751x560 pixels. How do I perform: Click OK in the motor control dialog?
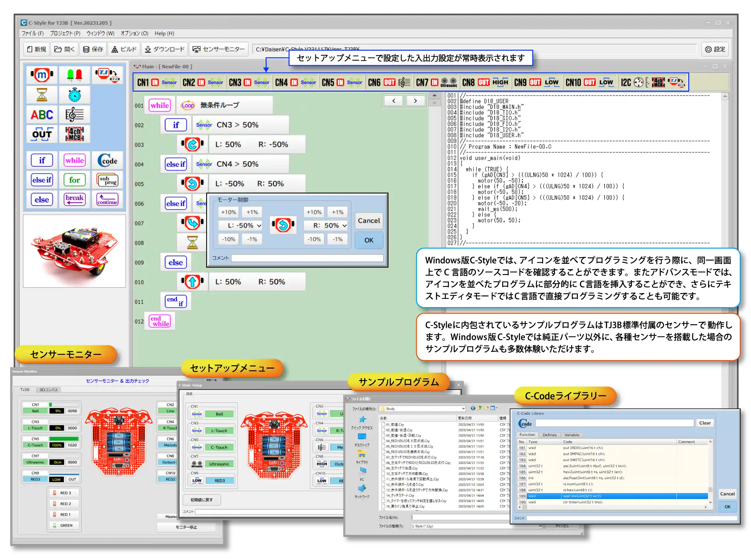point(369,240)
